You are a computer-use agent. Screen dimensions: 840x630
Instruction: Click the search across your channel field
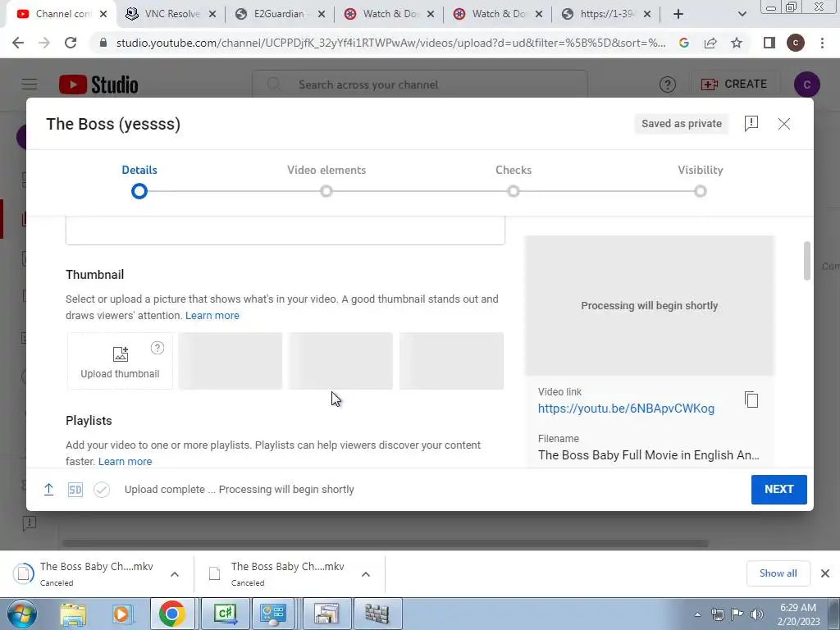[420, 84]
